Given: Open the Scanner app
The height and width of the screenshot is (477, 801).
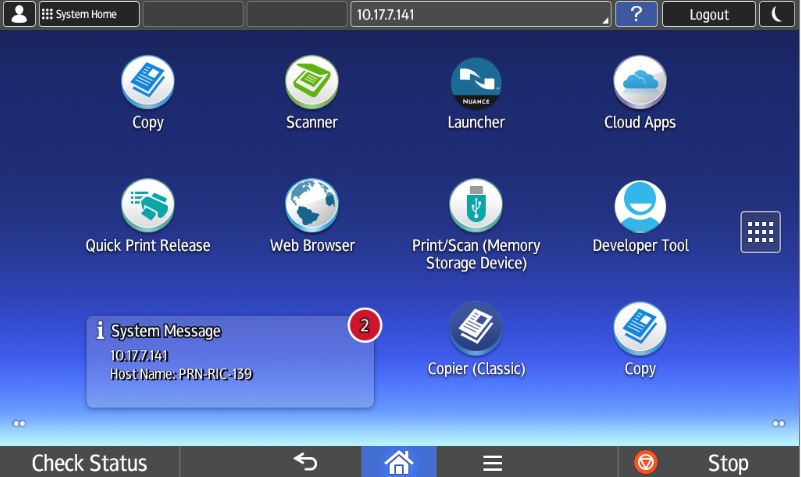Looking at the screenshot, I should [x=311, y=83].
